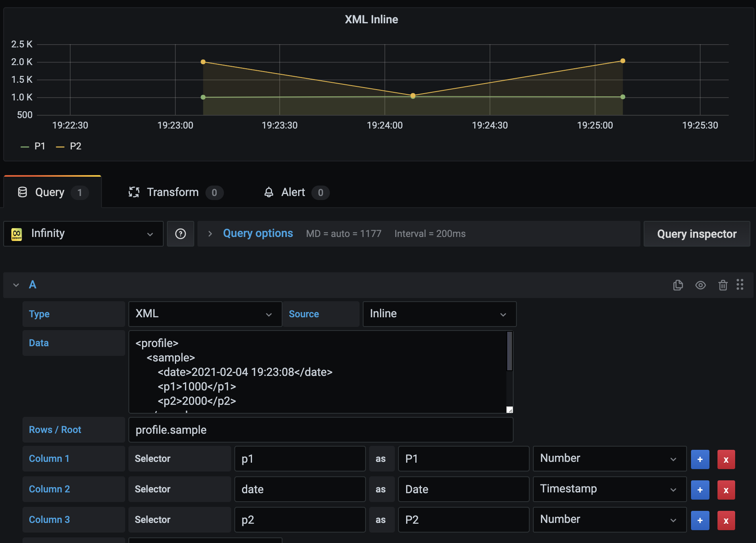Toggle the P2 series in the legend
The height and width of the screenshot is (543, 756).
point(75,146)
